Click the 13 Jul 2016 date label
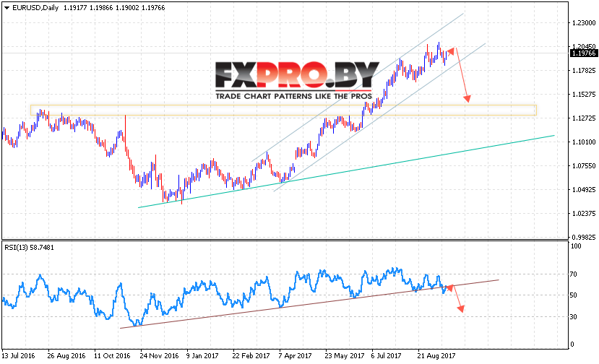The width and height of the screenshot is (599, 364). 18,355
